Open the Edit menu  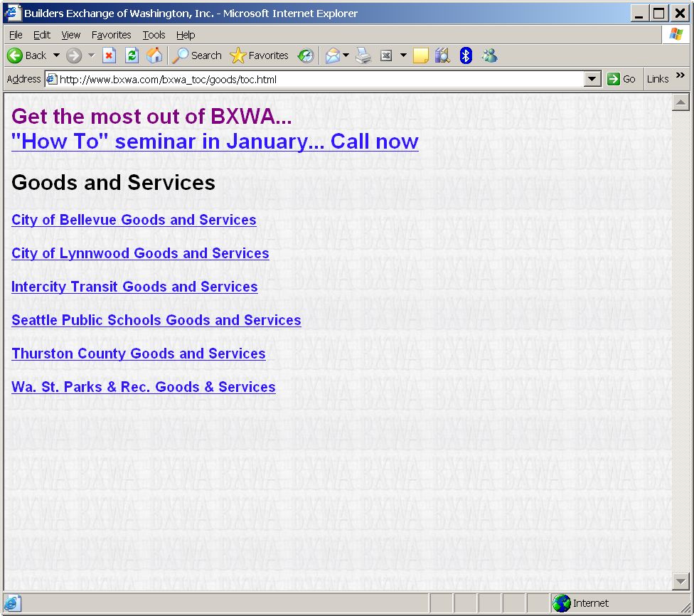tap(42, 35)
